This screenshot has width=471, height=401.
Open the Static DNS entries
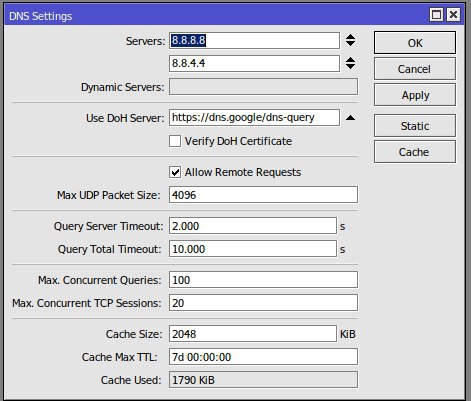click(x=415, y=126)
